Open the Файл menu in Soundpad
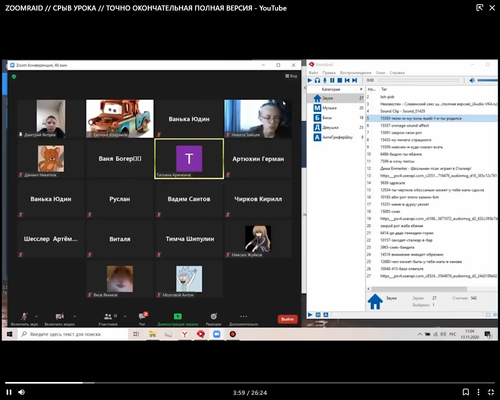500x400 pixels. 313,73
